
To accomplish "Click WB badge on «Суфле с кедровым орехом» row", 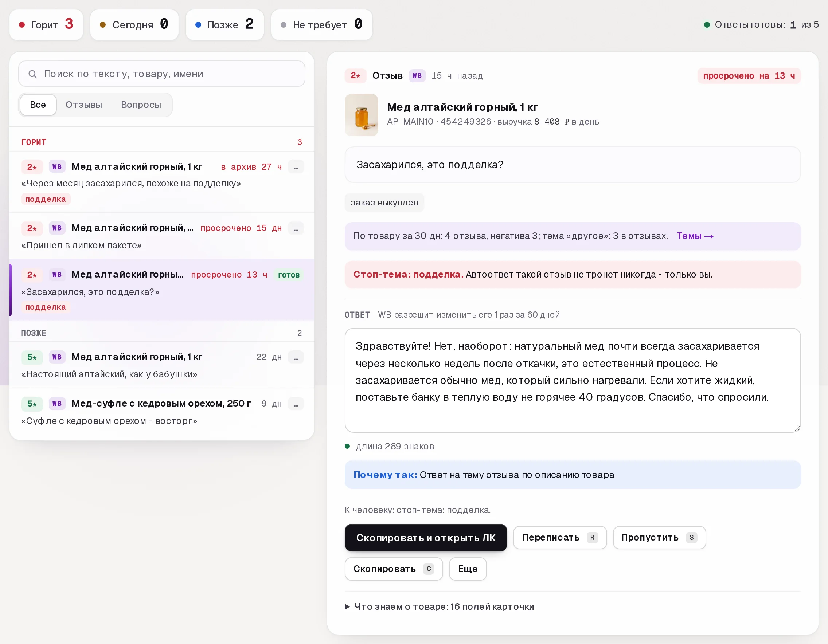I will coord(57,404).
